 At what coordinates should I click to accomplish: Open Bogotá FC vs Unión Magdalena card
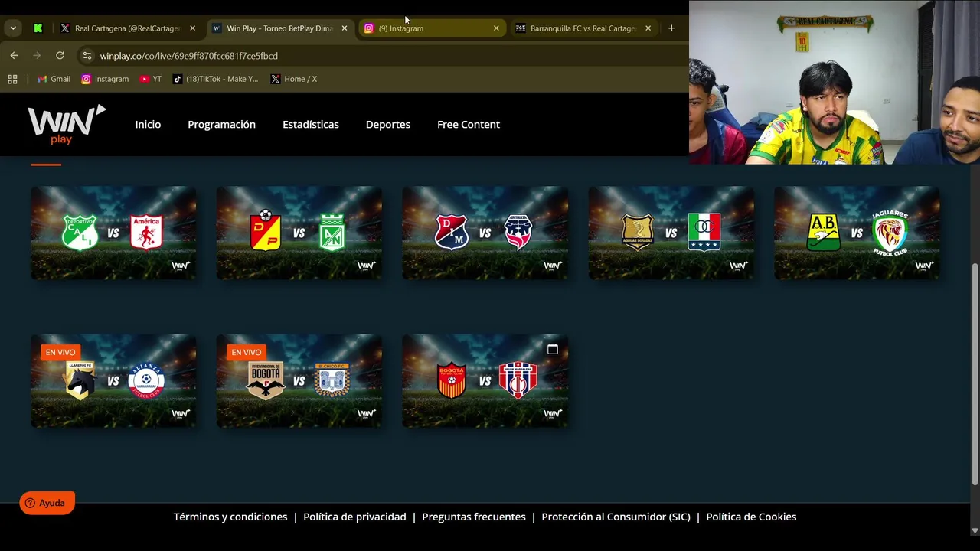(x=485, y=380)
